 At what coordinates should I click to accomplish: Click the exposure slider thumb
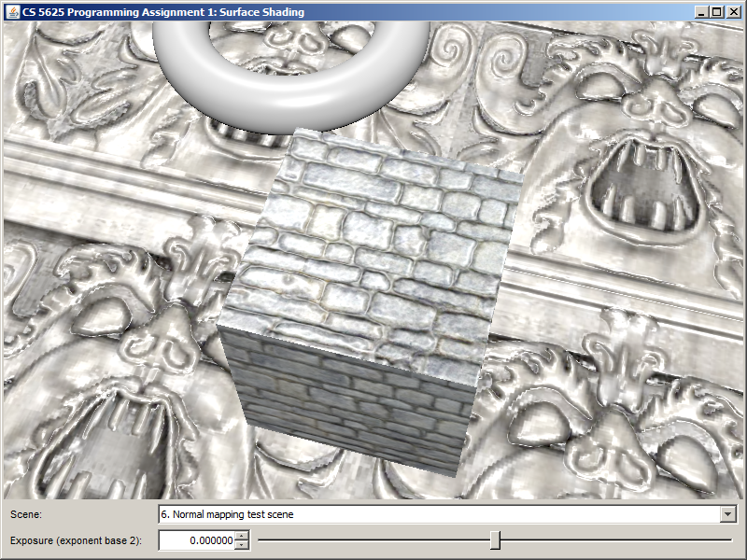click(x=495, y=539)
